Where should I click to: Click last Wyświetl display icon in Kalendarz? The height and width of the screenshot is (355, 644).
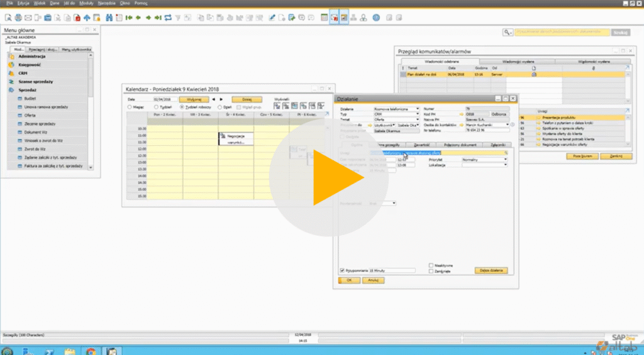click(x=321, y=106)
